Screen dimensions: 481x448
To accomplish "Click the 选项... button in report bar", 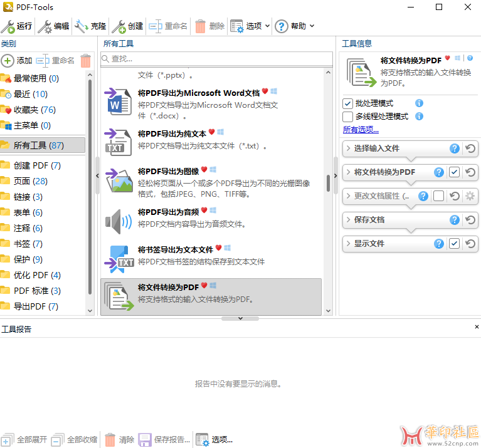I will tap(214, 440).
